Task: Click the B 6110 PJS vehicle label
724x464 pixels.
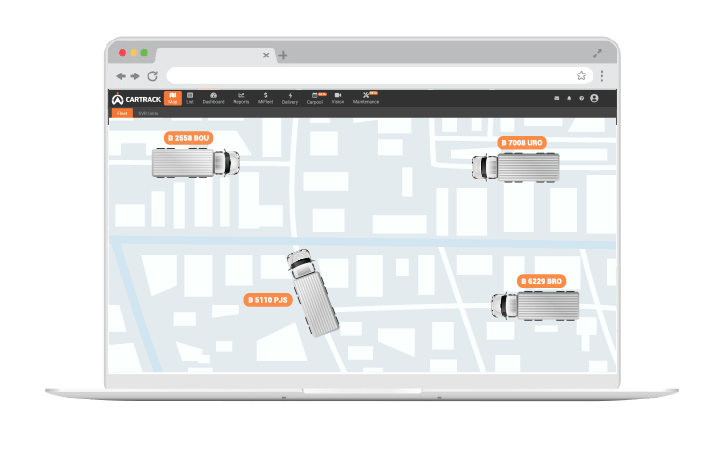Action: tap(268, 299)
